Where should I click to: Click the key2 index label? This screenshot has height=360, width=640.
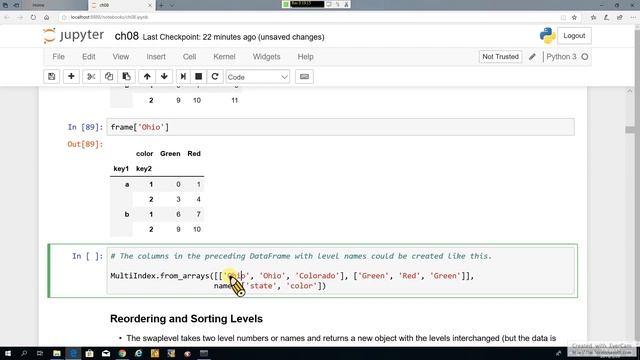coord(144,169)
